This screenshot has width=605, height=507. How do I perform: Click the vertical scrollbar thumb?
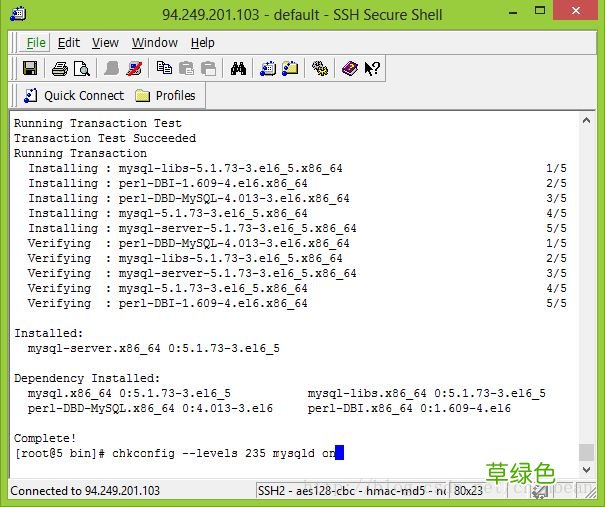coord(586,452)
